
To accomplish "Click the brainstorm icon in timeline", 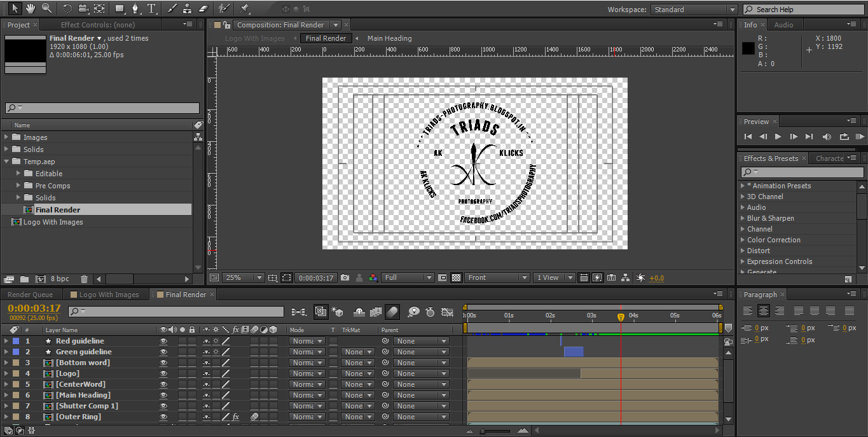I will tap(414, 312).
